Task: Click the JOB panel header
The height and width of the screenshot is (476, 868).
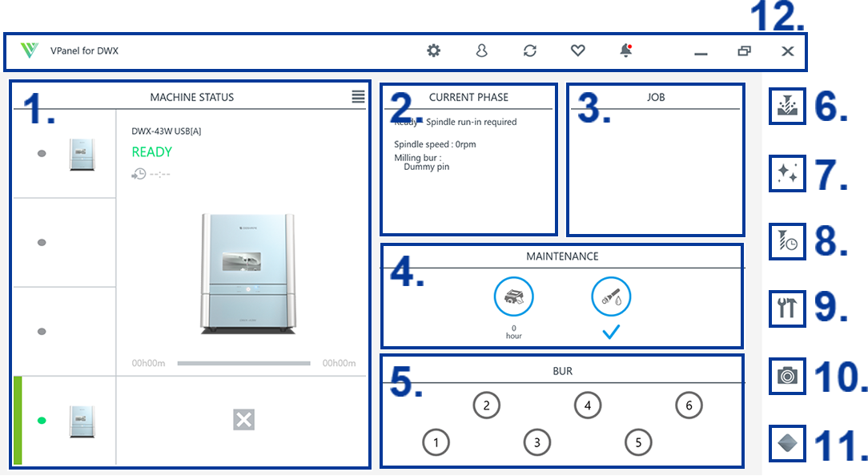Action: [656, 97]
